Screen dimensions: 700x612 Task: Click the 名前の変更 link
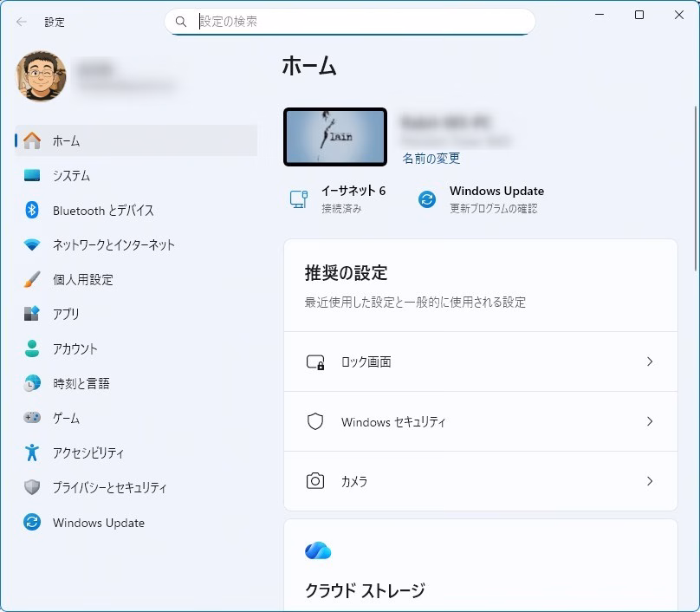431,159
